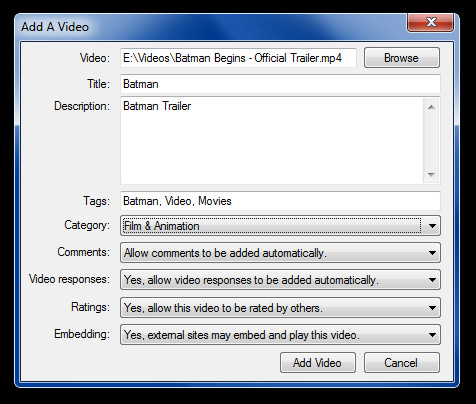Expand the Comments dropdown

pyautogui.click(x=280, y=253)
